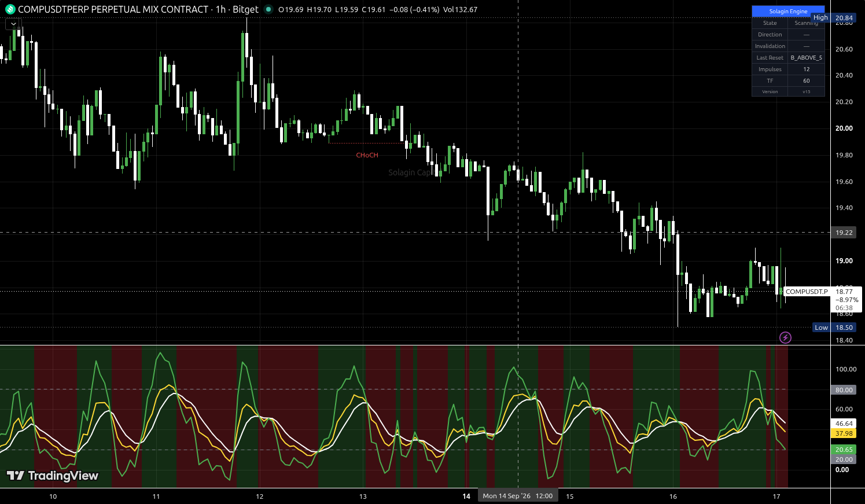Click the 60.00 oscillator scale label
Image resolution: width=865 pixels, height=504 pixels.
pos(844,409)
